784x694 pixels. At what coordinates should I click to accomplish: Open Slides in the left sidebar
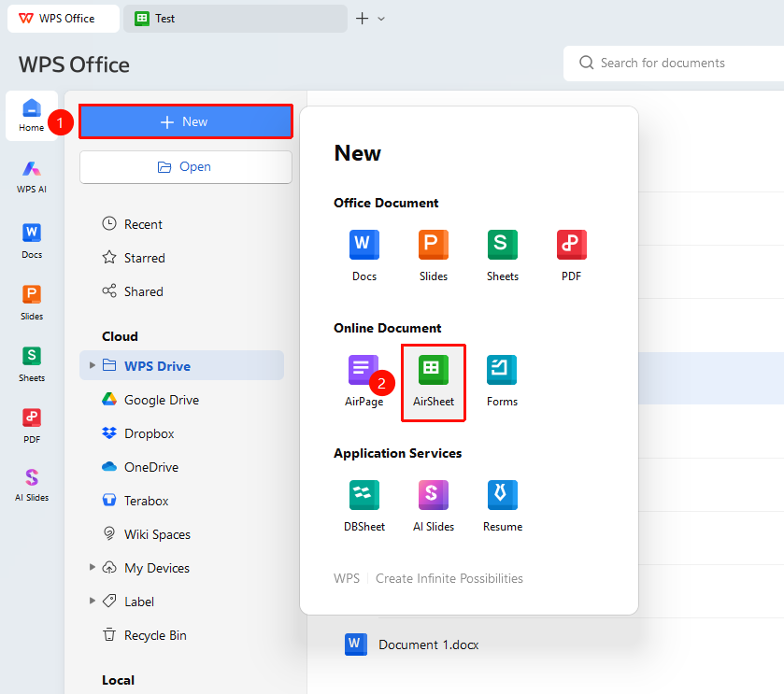[x=32, y=303]
